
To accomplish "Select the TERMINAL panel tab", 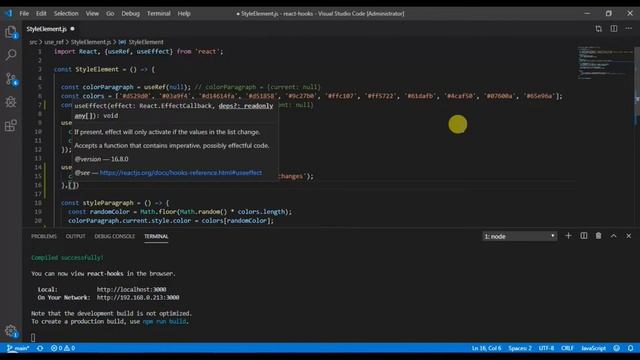I will (x=156, y=236).
